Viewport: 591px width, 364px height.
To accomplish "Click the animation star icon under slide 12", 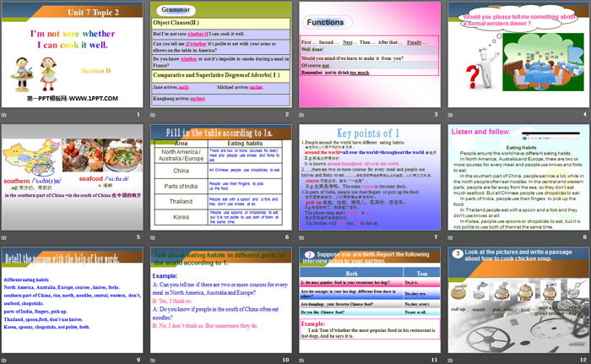I will click(450, 361).
